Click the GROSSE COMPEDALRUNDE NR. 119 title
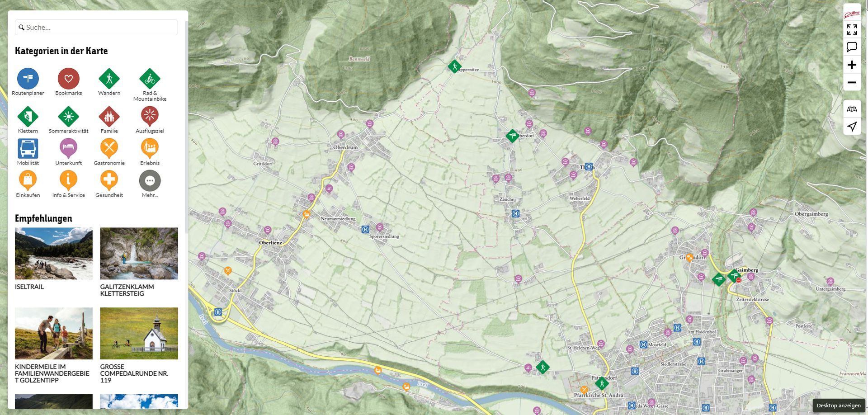Screen dimensions: 868x415 coord(134,373)
